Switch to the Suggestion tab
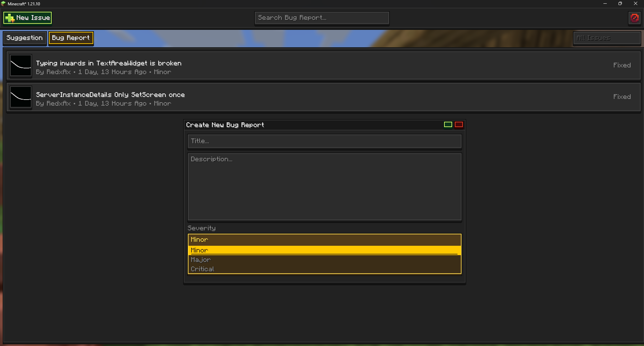 [25, 38]
